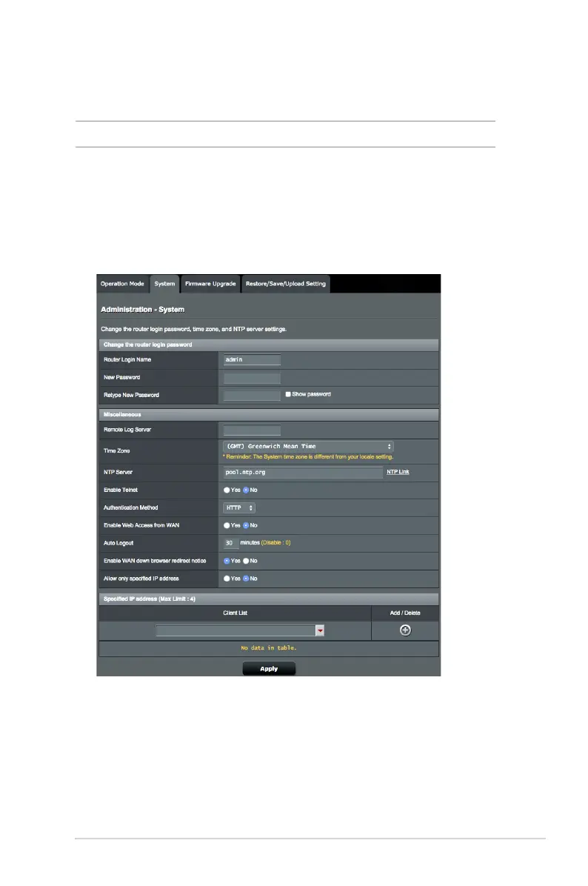Click the Apply button
The height and width of the screenshot is (886, 588).
coord(269,668)
